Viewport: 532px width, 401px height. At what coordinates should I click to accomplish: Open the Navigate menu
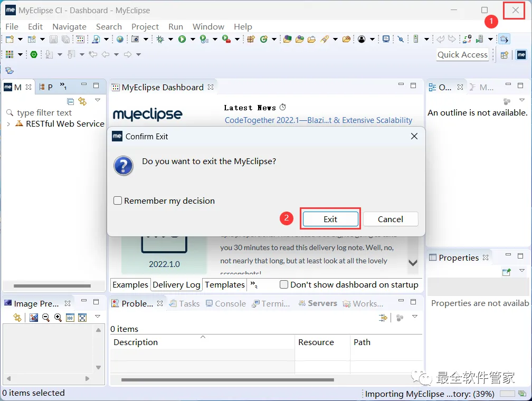point(69,26)
